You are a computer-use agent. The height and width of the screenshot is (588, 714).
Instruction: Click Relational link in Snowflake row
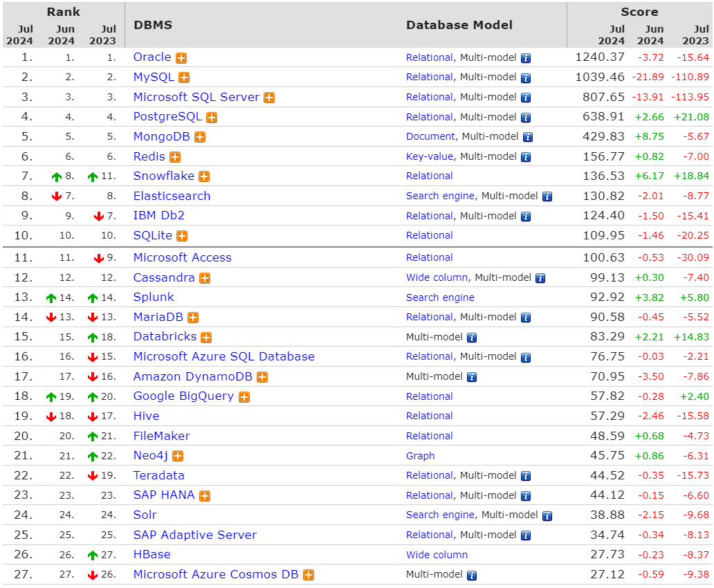tap(430, 176)
